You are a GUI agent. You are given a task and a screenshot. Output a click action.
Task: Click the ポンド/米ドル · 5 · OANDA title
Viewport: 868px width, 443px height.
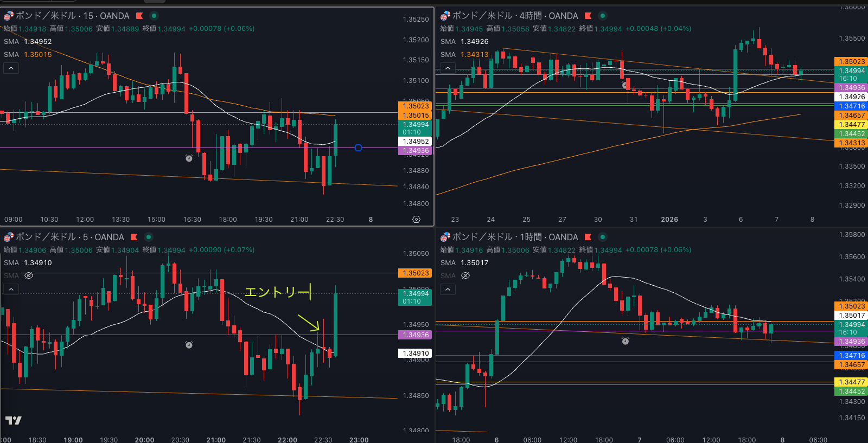(69, 237)
